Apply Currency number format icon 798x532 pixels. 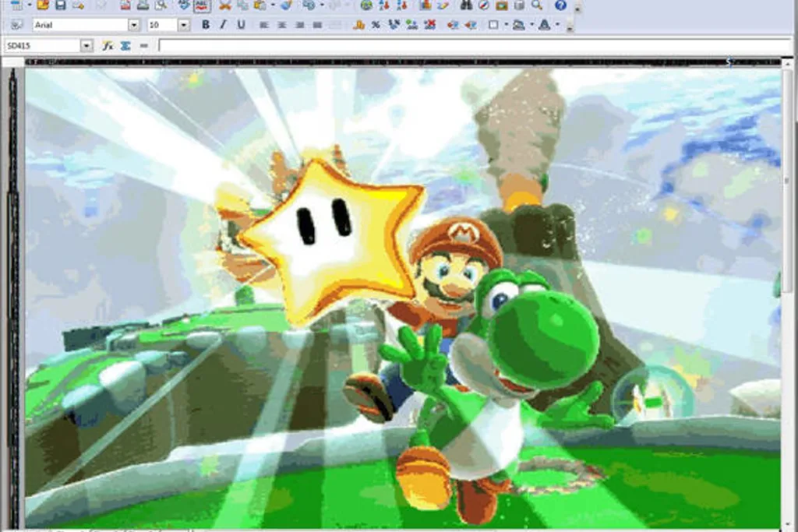pyautogui.click(x=358, y=24)
